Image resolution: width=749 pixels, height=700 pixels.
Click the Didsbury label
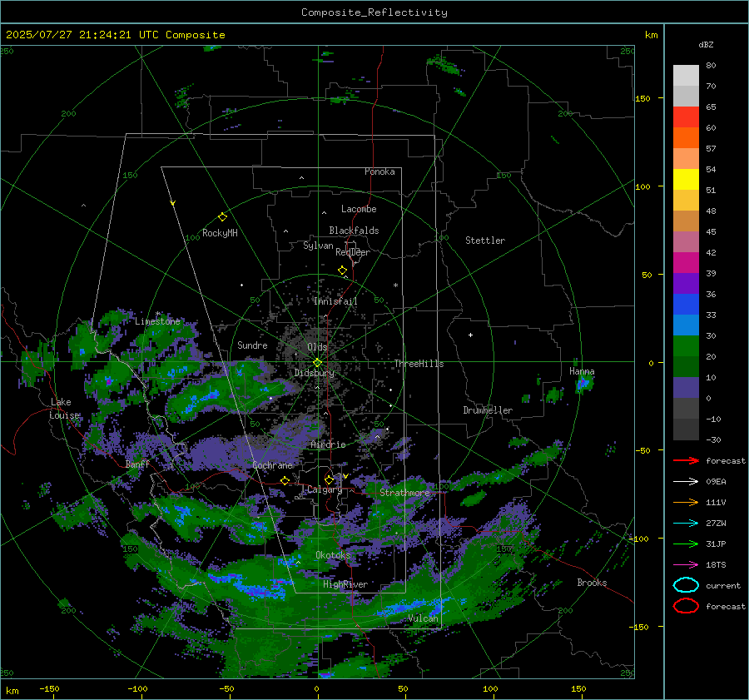pos(314,373)
